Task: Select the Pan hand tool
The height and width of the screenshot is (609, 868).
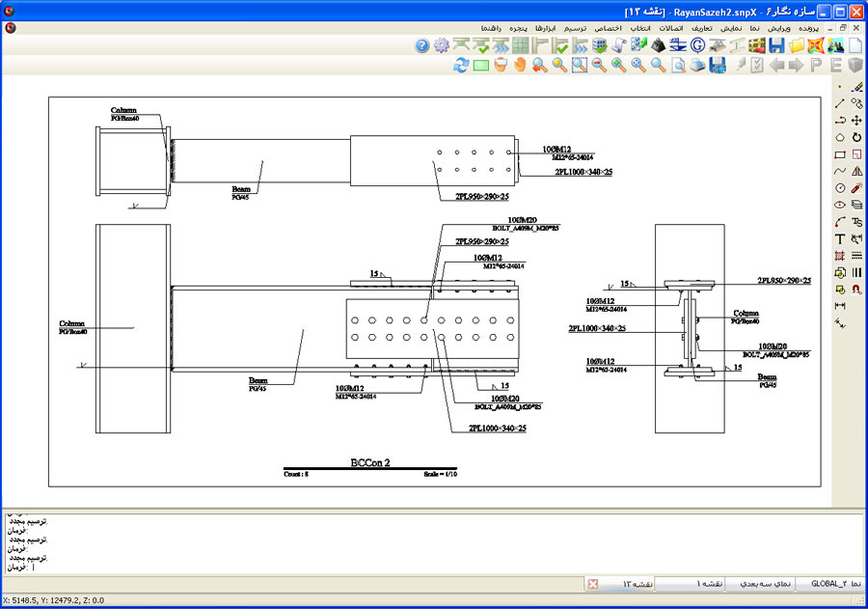Action: (520, 66)
